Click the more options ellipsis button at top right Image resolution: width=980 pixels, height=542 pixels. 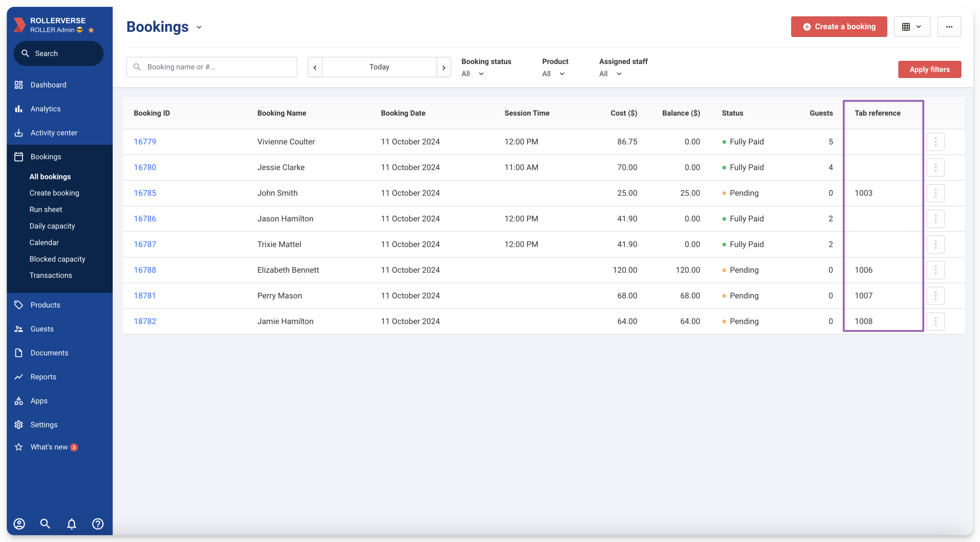point(949,27)
